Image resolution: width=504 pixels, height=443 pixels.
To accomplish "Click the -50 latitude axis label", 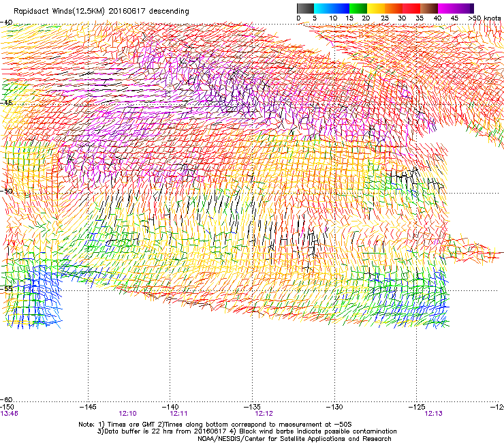I will (x=6, y=191).
